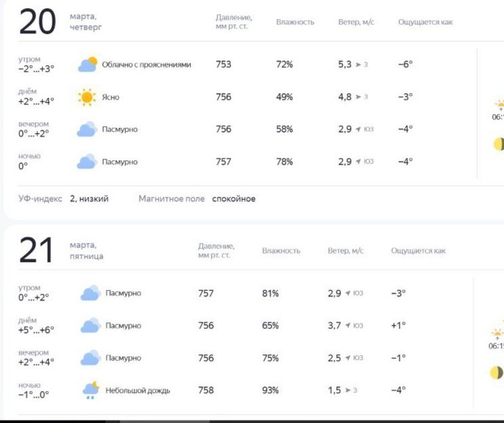Image resolution: width=504 pixels, height=423 pixels.
Task: Click the partly cloudy icon for March 20 morning
Action: click(x=88, y=65)
